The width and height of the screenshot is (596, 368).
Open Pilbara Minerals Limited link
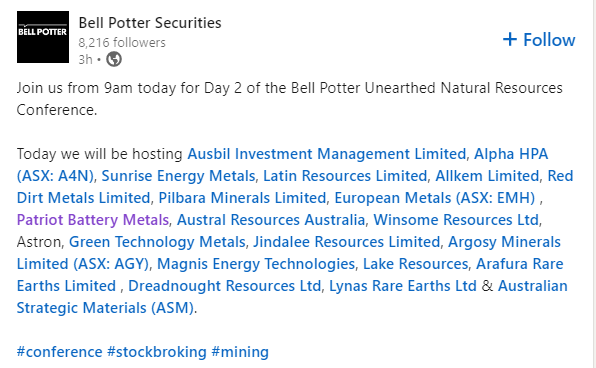[x=242, y=198]
